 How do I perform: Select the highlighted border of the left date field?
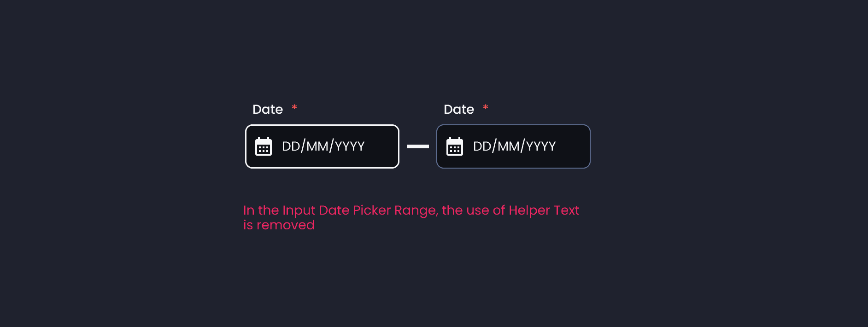(322, 124)
